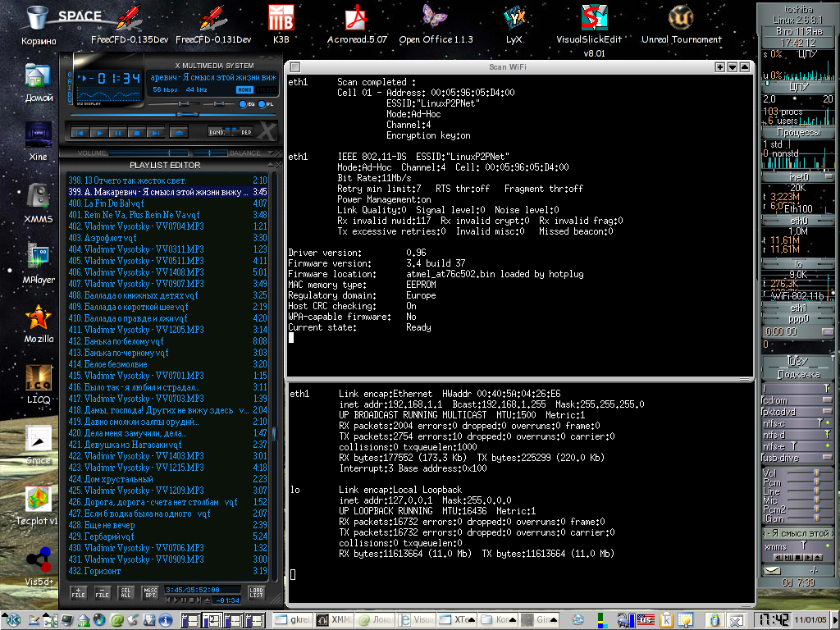This screenshot has height=630, width=840.
Task: Adjust the Vol slider in gkrellm mixer
Action: pos(815,473)
